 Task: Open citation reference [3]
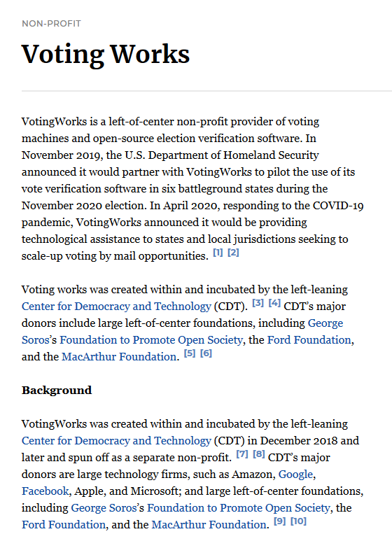[x=258, y=302]
